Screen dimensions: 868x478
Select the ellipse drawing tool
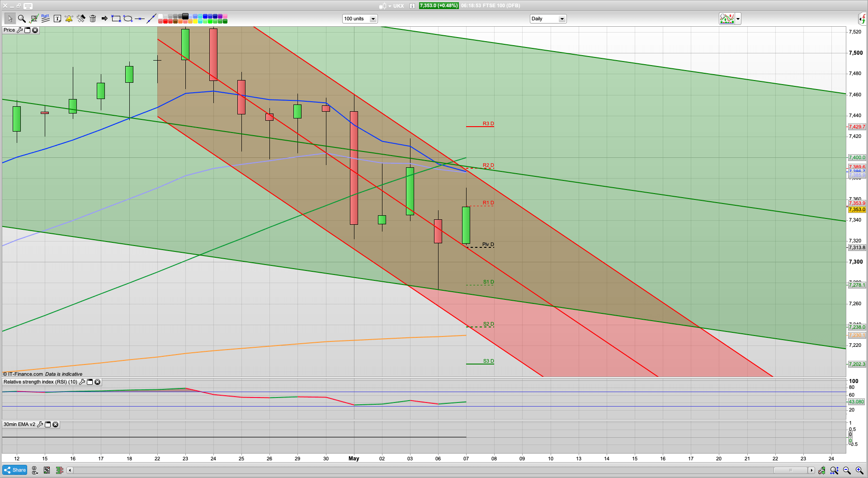[128, 19]
